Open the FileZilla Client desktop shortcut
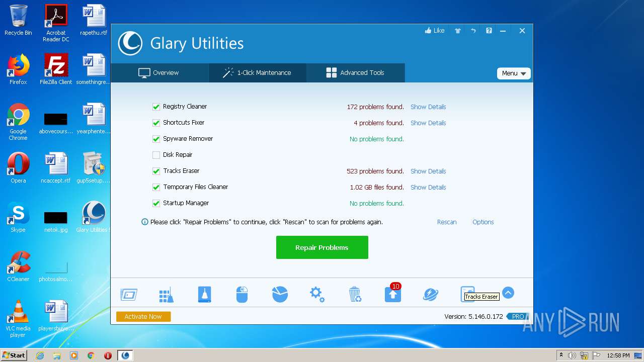The width and height of the screenshot is (644, 362). [x=56, y=69]
